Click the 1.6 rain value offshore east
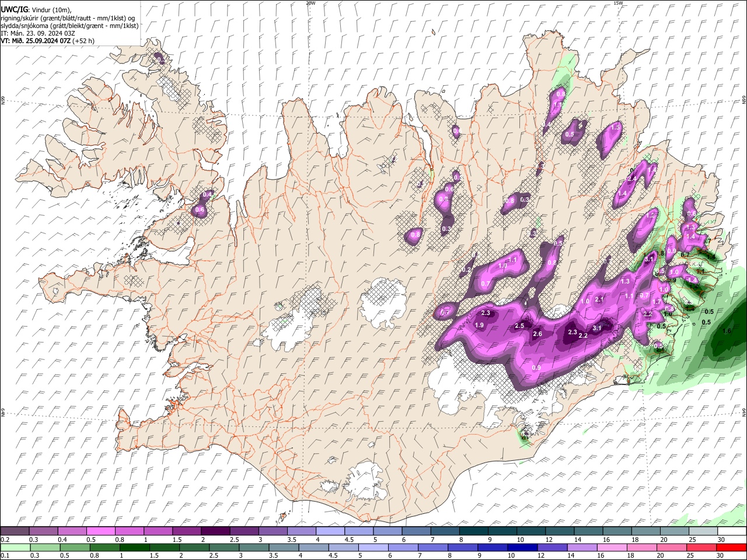 [727, 331]
